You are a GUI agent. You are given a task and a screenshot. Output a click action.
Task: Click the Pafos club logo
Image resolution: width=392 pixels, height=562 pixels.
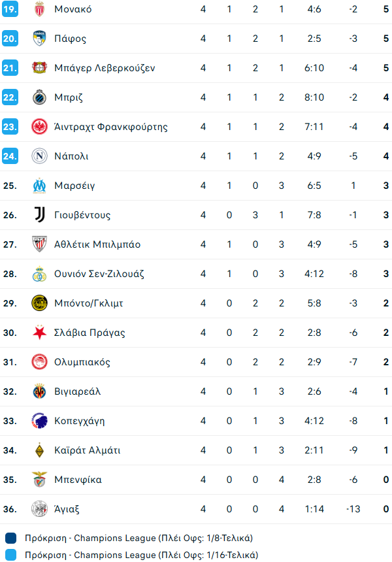pos(40,39)
